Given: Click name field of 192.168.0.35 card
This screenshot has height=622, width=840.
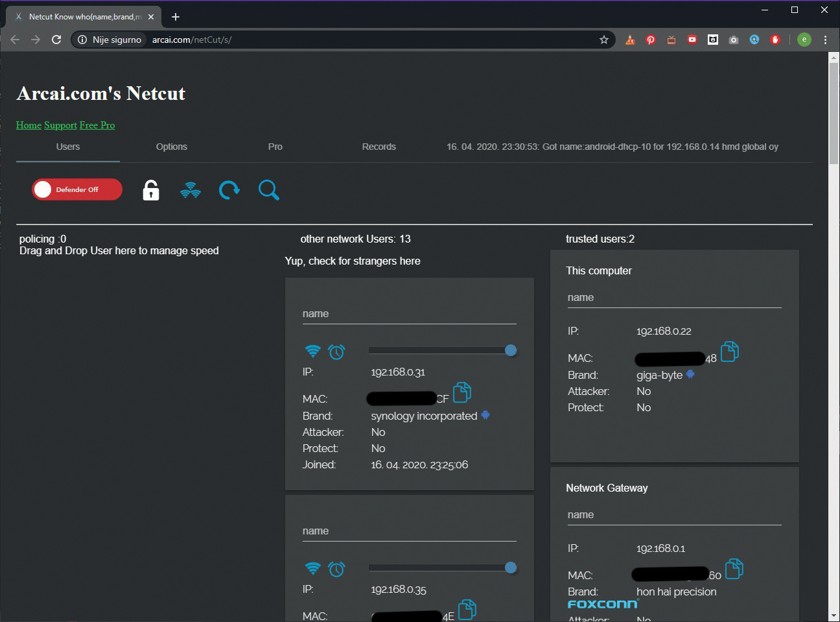Looking at the screenshot, I should point(409,531).
